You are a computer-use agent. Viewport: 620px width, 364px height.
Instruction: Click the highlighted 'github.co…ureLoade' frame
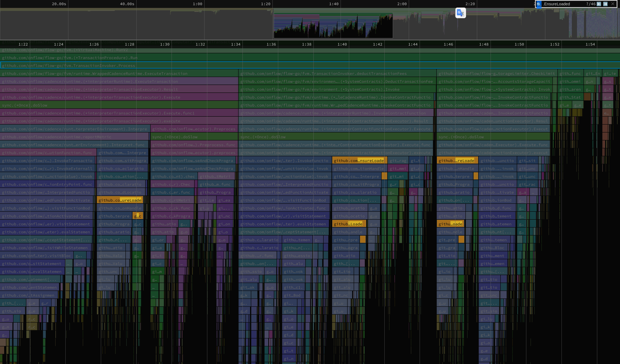120,200
